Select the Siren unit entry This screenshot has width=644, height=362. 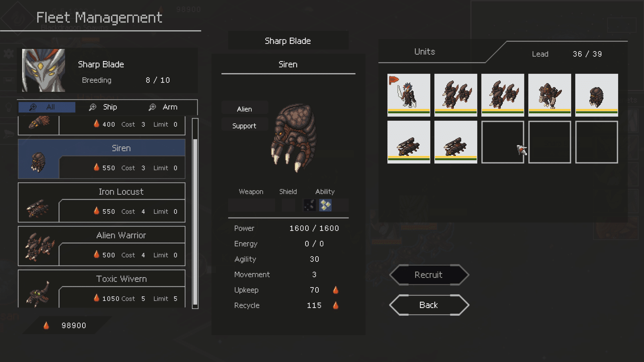101,159
